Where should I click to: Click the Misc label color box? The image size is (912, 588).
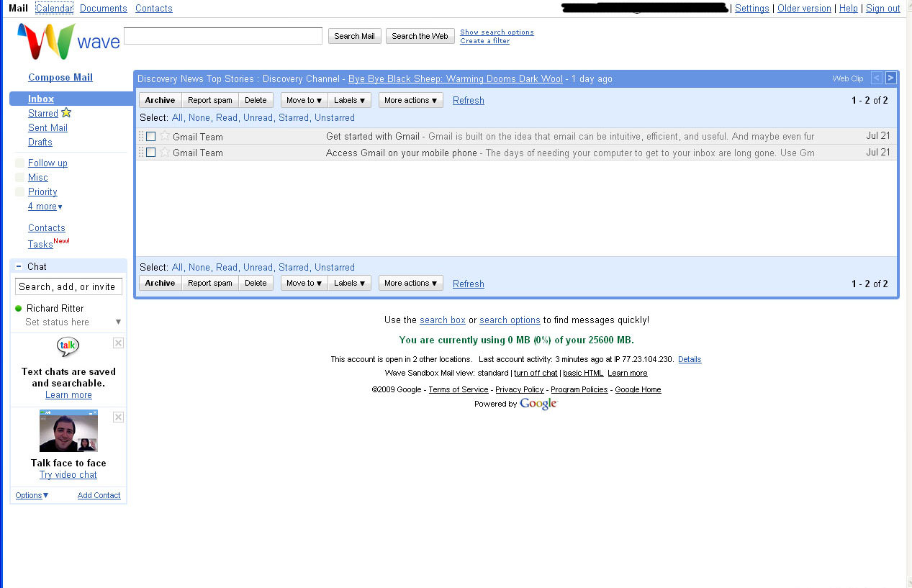tap(19, 178)
